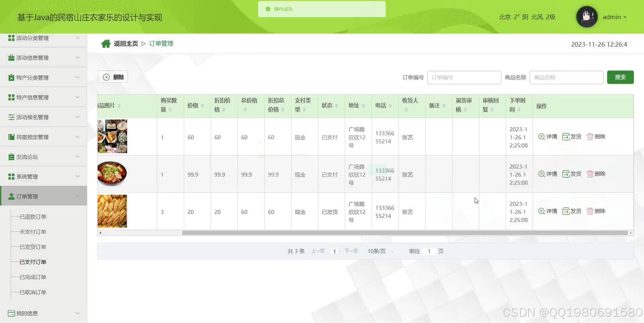The height and width of the screenshot is (323, 644).
Task: Click the 特产信息管理 grid icon
Action: coord(11,97)
